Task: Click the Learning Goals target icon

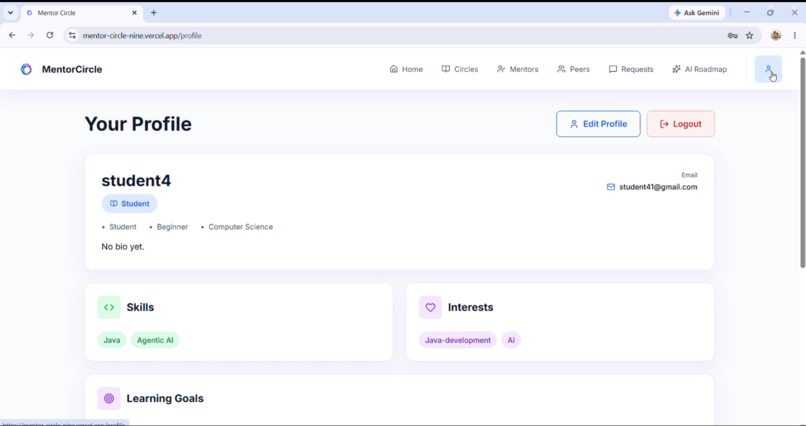Action: pyautogui.click(x=109, y=398)
